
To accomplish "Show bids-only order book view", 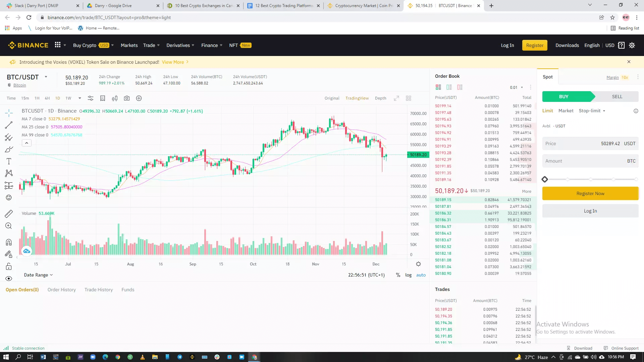I will [x=449, y=87].
